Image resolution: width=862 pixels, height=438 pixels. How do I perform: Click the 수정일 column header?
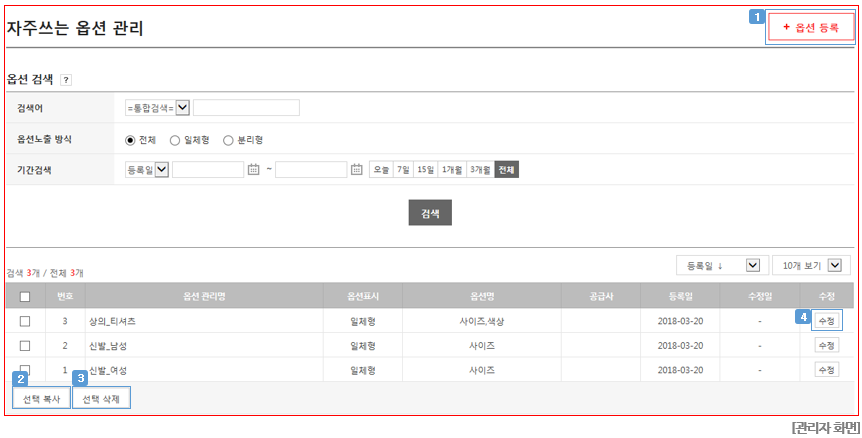click(760, 297)
